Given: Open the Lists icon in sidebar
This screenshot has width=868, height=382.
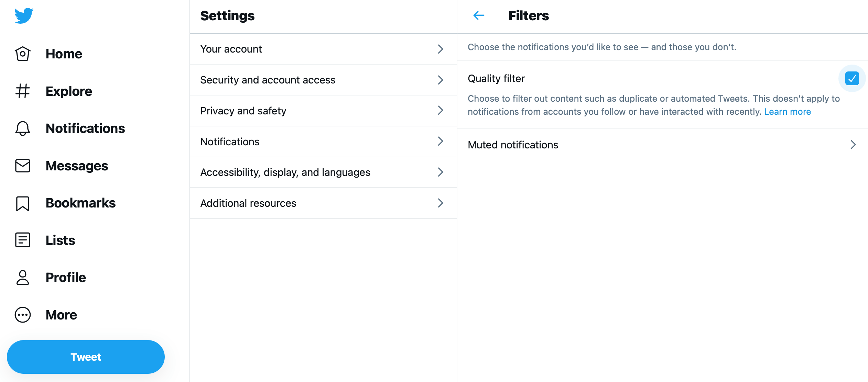Looking at the screenshot, I should click(x=23, y=240).
